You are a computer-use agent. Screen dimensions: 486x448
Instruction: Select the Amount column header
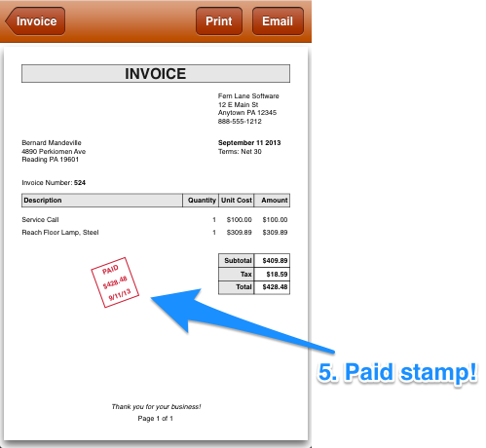click(x=272, y=201)
